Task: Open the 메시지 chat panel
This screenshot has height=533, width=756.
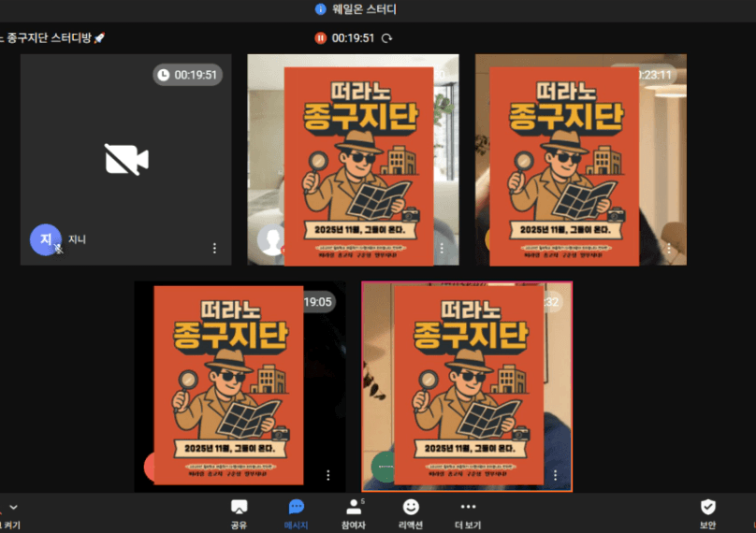Action: tap(296, 513)
